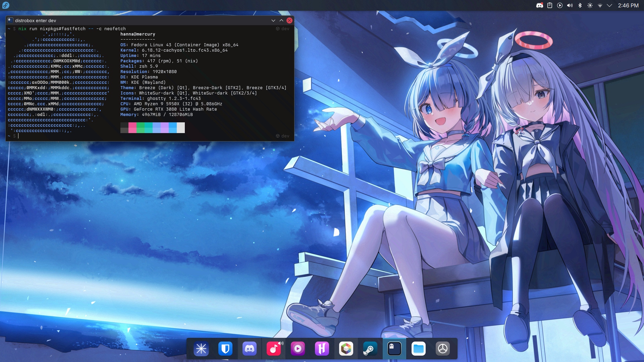Click the snowflake launcher icon in dock
644x362 pixels.
coord(201,349)
